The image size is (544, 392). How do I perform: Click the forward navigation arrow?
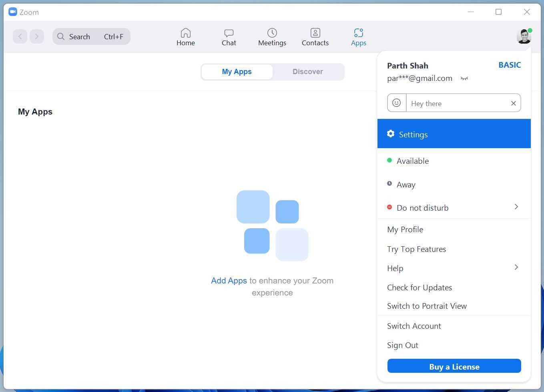click(37, 36)
